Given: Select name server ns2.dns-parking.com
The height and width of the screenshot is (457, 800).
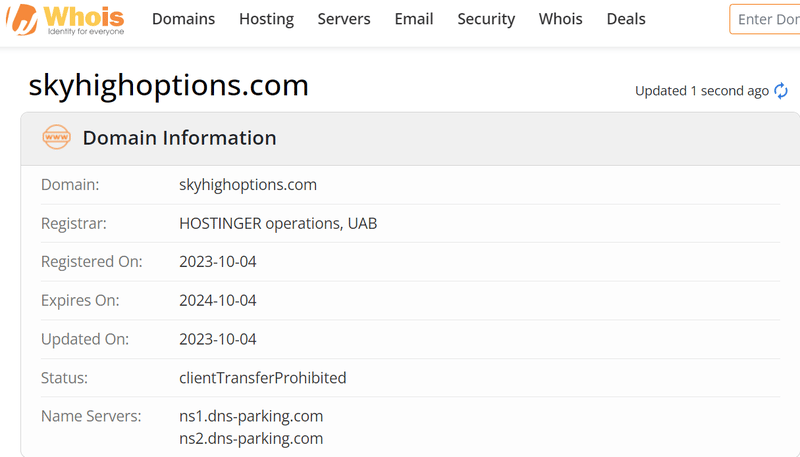Looking at the screenshot, I should click(251, 439).
